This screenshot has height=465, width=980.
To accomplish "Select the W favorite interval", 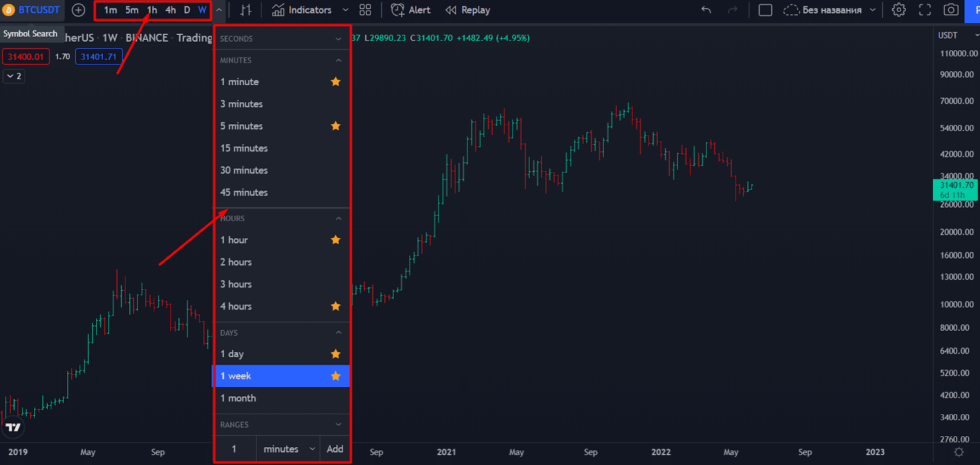I will pyautogui.click(x=202, y=10).
